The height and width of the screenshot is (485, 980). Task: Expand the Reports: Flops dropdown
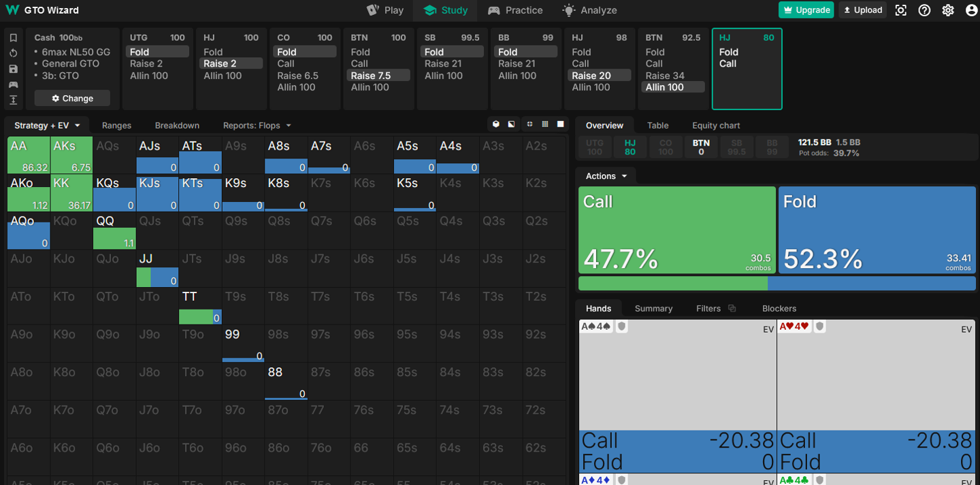point(257,125)
